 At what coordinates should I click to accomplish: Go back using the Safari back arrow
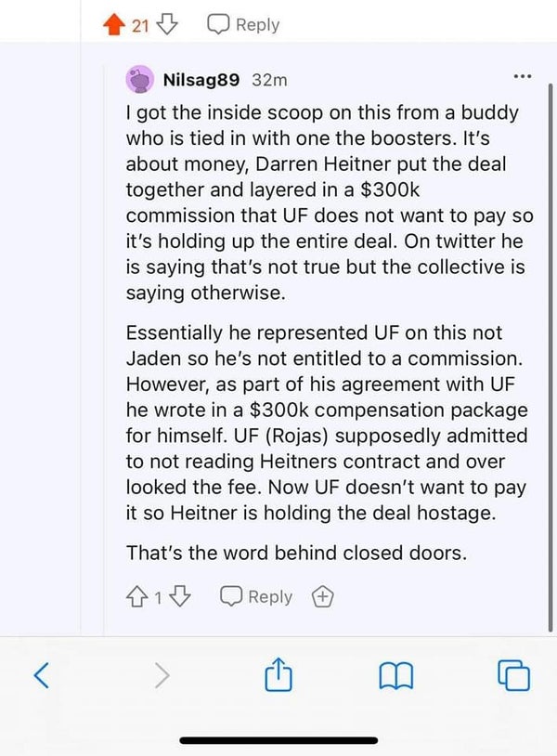tap(41, 675)
